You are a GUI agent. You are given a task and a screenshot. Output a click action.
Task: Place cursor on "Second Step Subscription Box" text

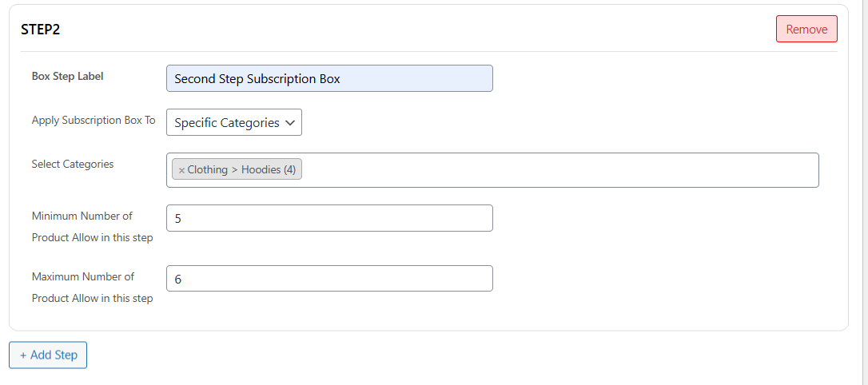point(257,79)
